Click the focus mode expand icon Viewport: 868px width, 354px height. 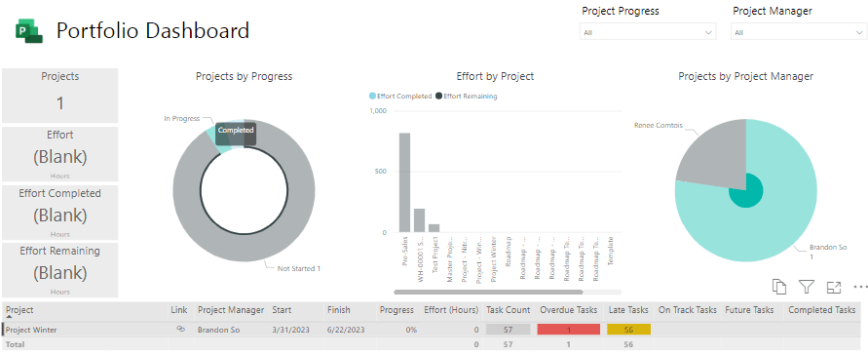pyautogui.click(x=834, y=287)
